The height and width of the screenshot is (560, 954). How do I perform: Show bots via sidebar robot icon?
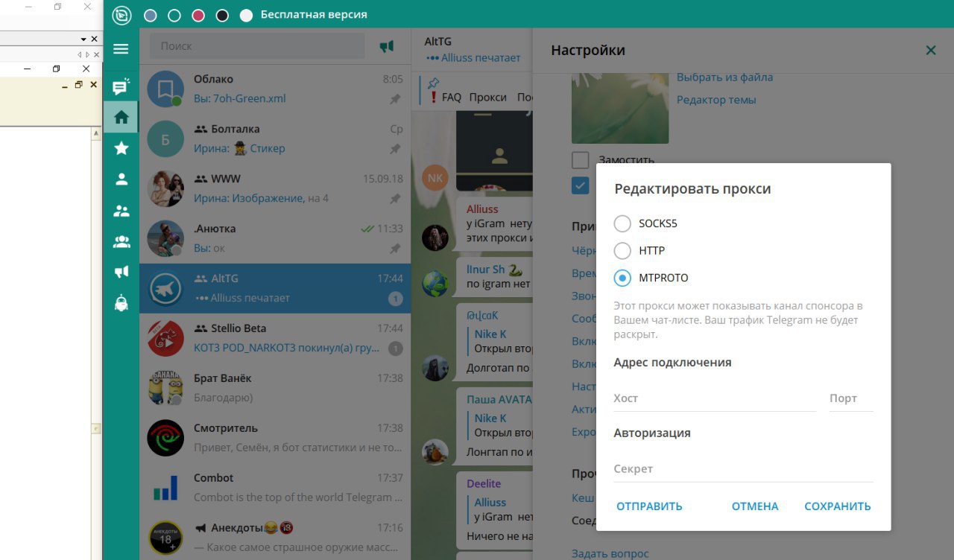pos(121,302)
